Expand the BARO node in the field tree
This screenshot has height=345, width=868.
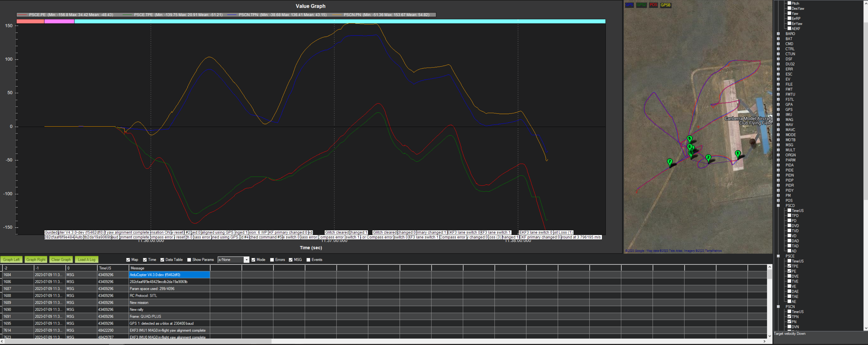click(778, 34)
